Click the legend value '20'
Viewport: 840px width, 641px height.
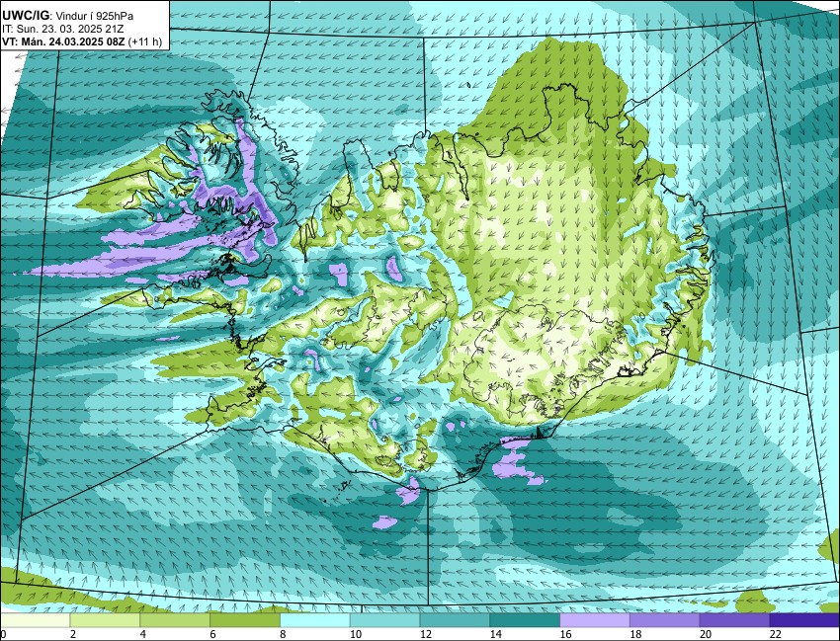(x=705, y=634)
